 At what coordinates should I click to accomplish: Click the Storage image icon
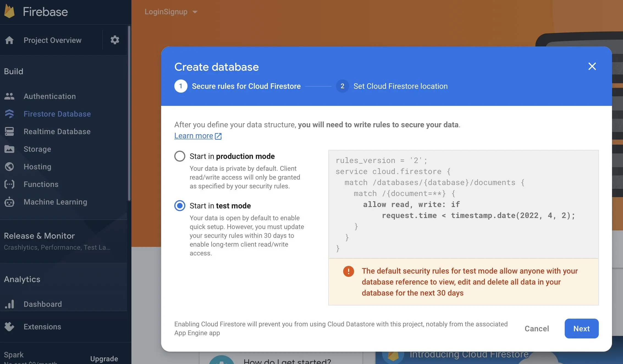pos(9,149)
